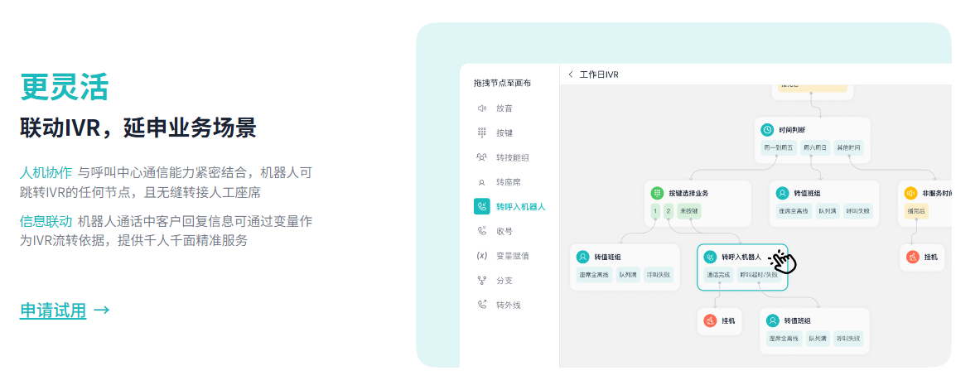The height and width of the screenshot is (390, 980).
Task: Go back using the arrow beside 工作日IVR
Action: click(571, 75)
